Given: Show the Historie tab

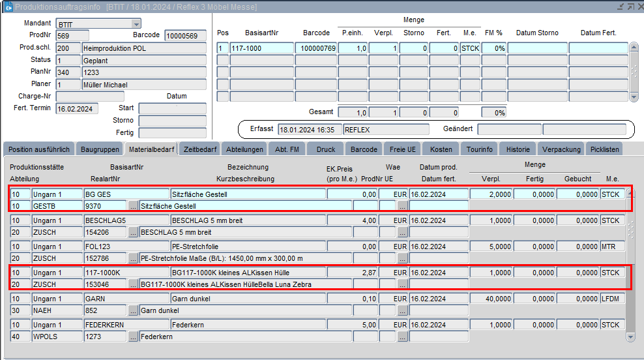Looking at the screenshot, I should click(518, 149).
